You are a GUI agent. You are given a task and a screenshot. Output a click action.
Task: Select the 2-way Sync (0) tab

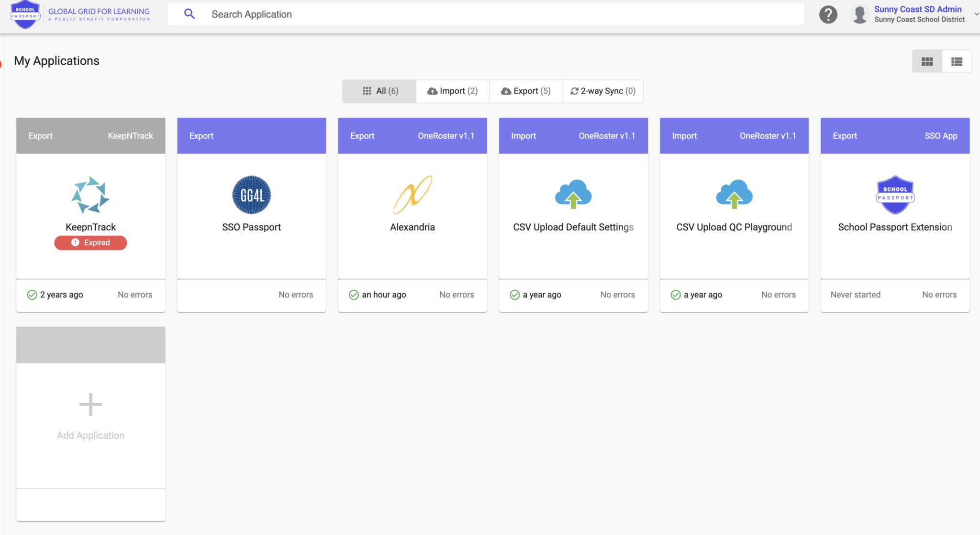coord(603,91)
